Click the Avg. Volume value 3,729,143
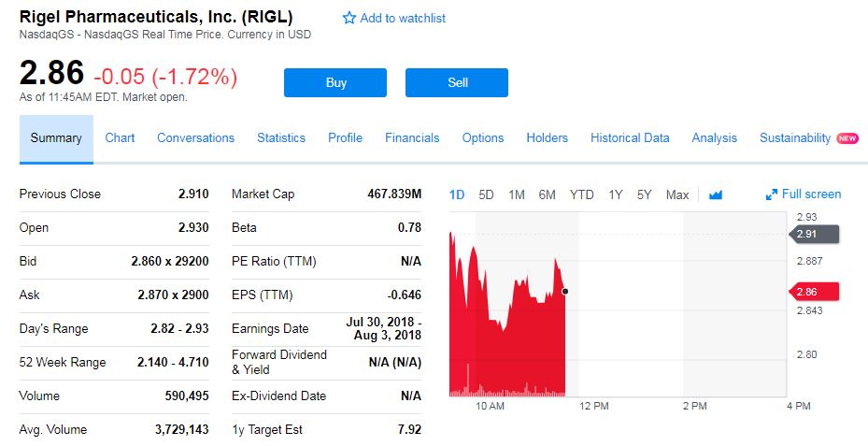 click(x=181, y=430)
